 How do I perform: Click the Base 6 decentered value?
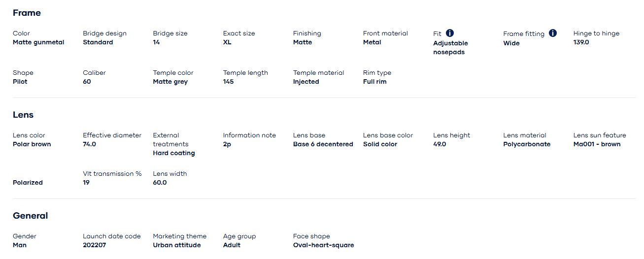pyautogui.click(x=323, y=144)
